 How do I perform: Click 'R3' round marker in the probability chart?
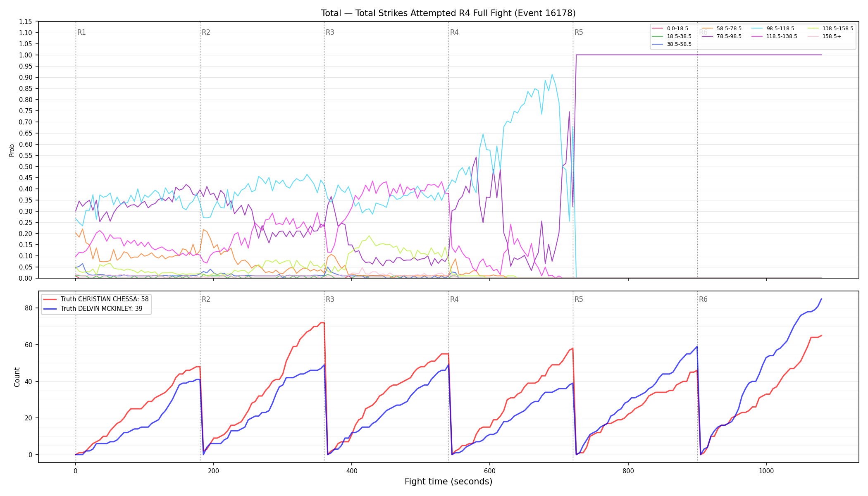(x=330, y=32)
